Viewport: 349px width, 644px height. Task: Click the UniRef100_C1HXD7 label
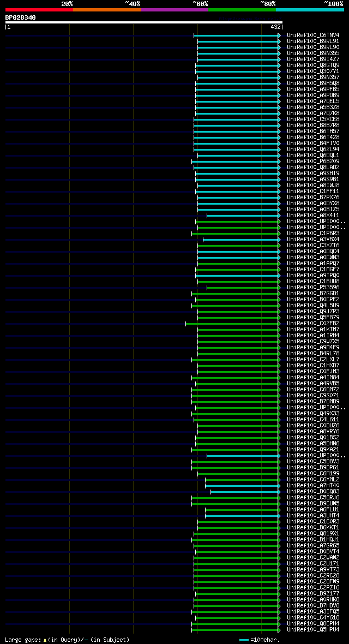click(313, 366)
